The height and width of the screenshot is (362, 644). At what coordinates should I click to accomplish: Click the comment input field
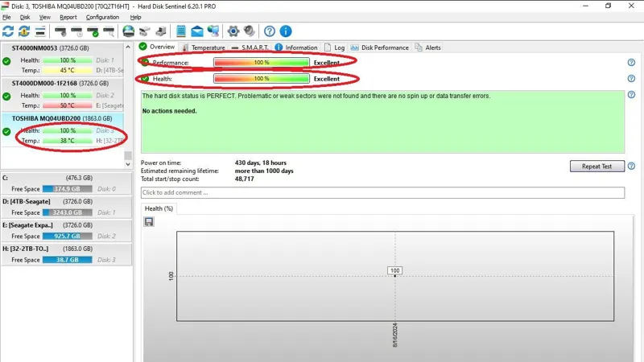[x=382, y=193]
